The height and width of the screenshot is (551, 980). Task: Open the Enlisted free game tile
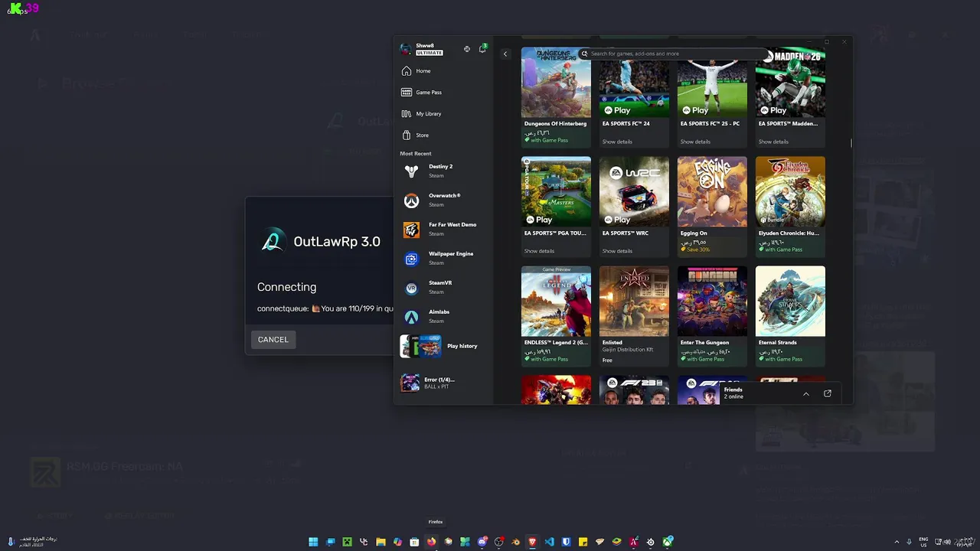[x=634, y=316]
